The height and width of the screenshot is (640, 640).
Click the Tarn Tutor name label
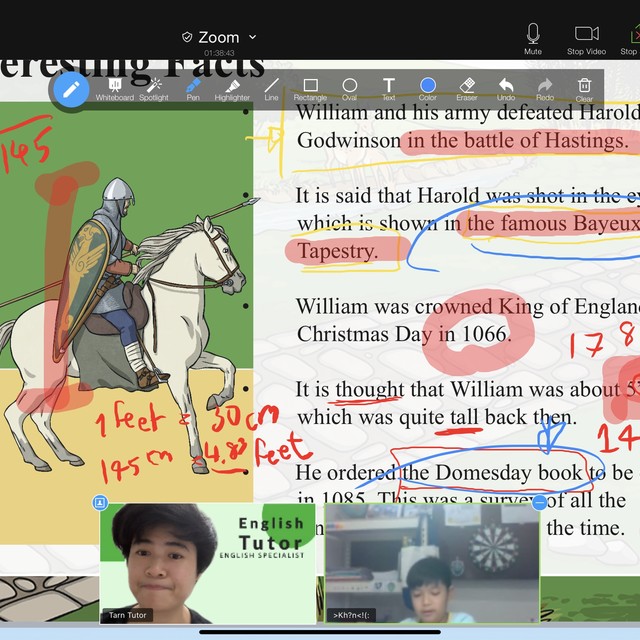click(x=127, y=615)
